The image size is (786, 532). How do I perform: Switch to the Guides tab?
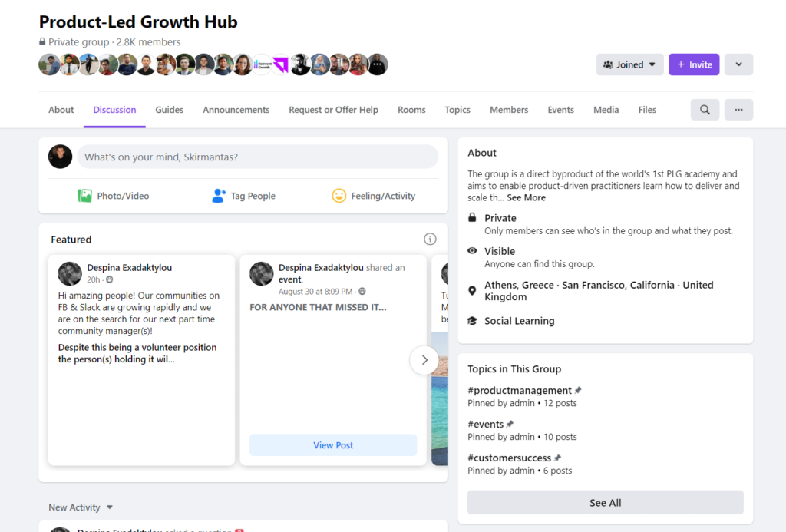point(170,110)
